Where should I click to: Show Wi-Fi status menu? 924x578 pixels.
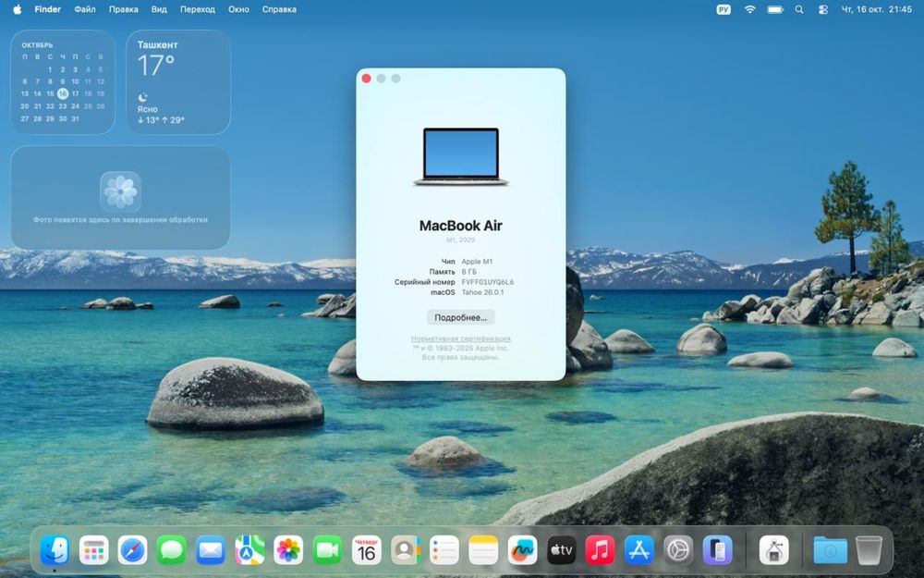[749, 9]
